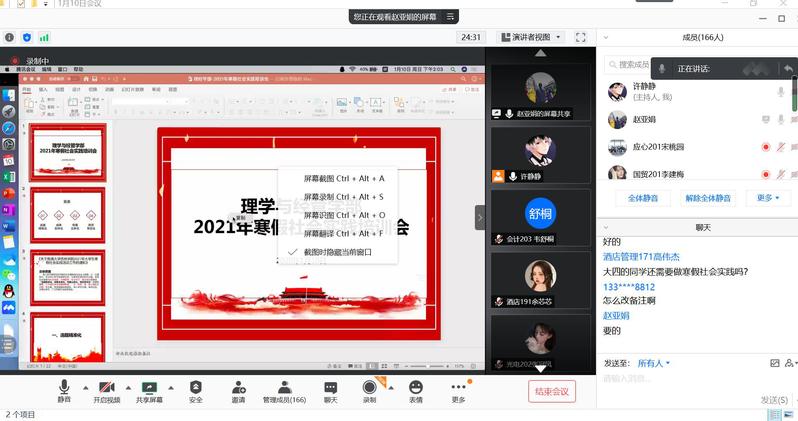The image size is (798, 421).
Task: Click the 全体静音 mute all button
Action: coord(643,198)
